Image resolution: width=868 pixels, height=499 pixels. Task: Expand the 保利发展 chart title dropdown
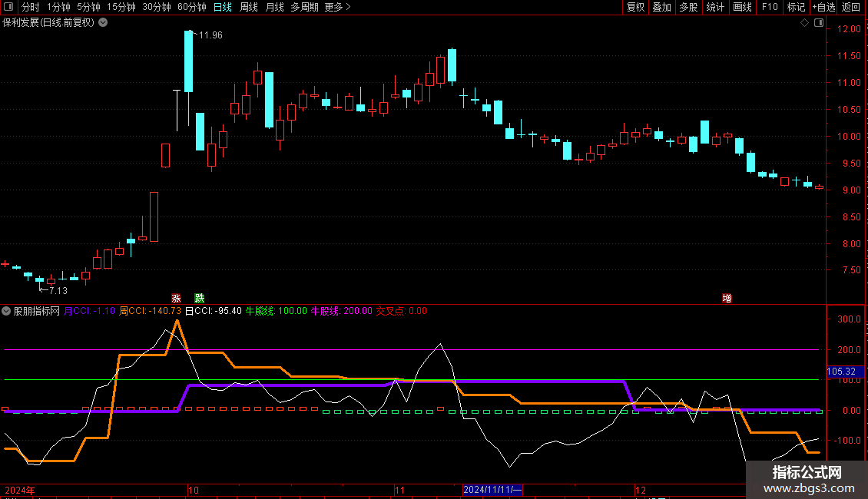104,22
